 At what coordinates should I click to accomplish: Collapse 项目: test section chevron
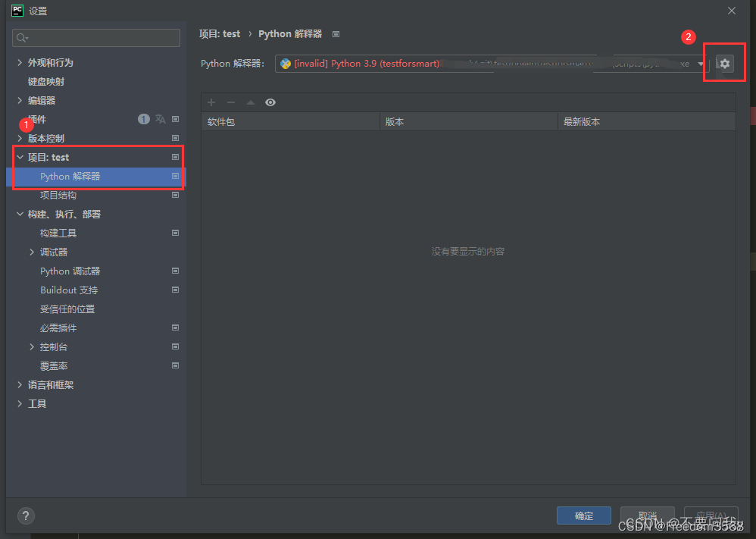tap(20, 158)
